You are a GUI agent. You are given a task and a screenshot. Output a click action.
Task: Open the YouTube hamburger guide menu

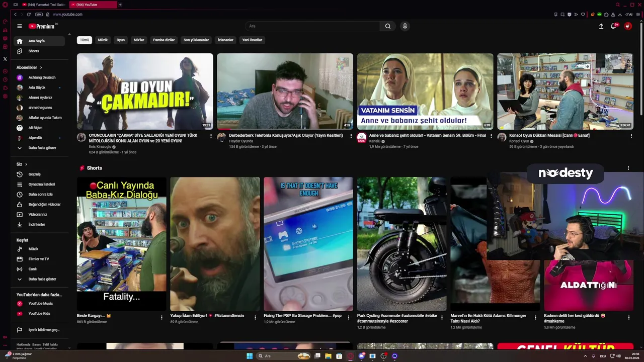(x=20, y=26)
